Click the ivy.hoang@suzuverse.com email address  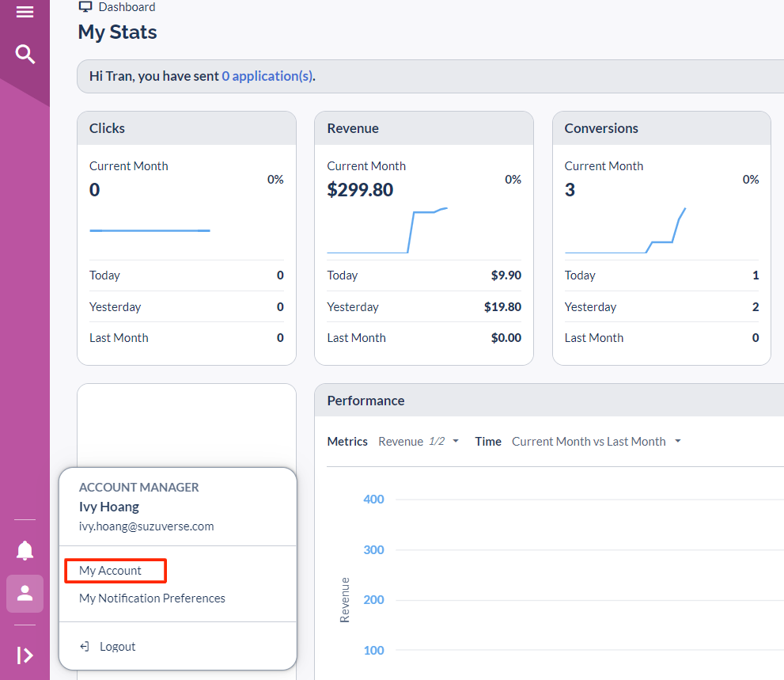(146, 526)
